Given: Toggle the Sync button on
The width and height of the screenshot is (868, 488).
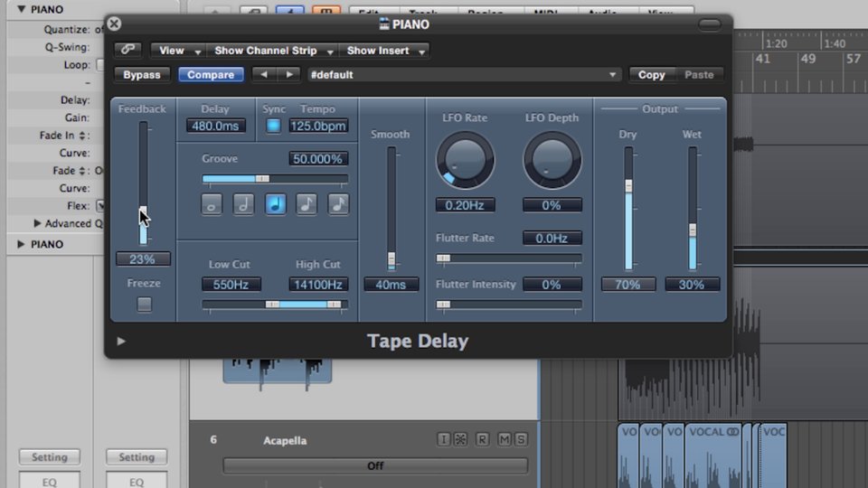Looking at the screenshot, I should (x=273, y=126).
